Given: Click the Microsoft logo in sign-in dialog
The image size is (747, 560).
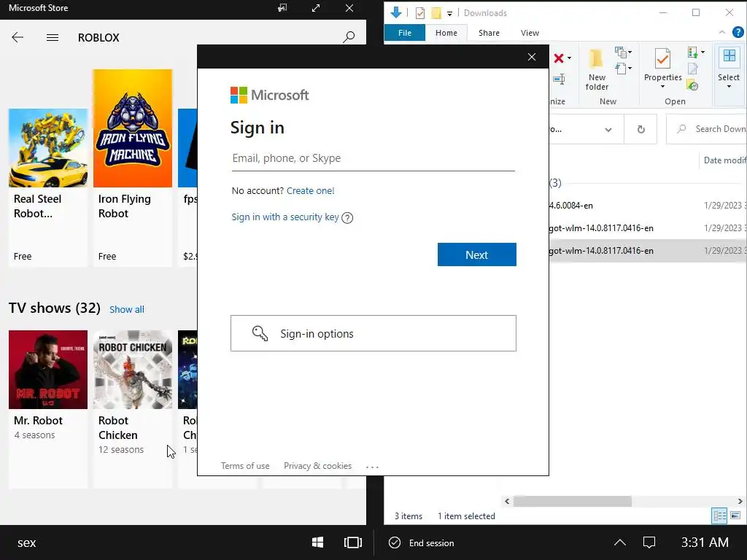Looking at the screenshot, I should 270,96.
